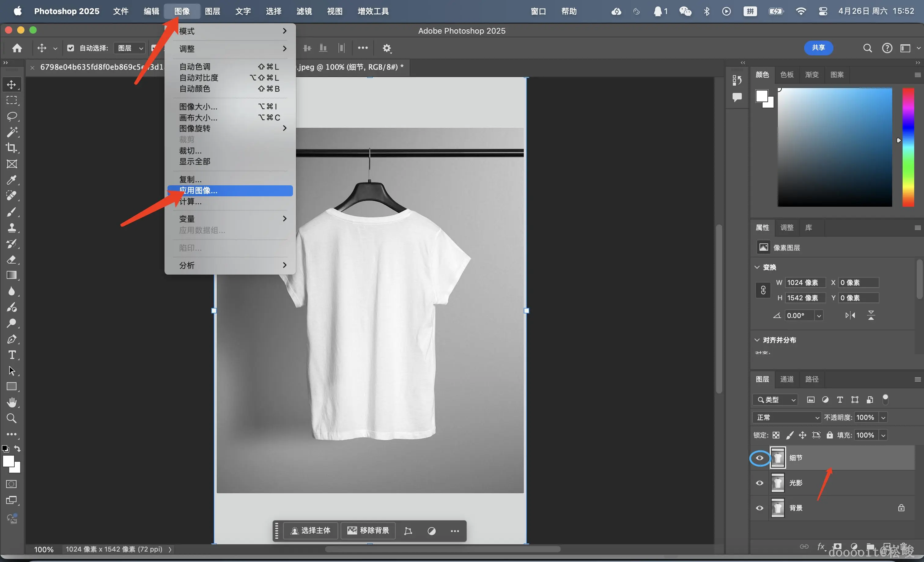Uncheck the 自动选择 checkbox
The width and height of the screenshot is (924, 562).
click(x=71, y=48)
